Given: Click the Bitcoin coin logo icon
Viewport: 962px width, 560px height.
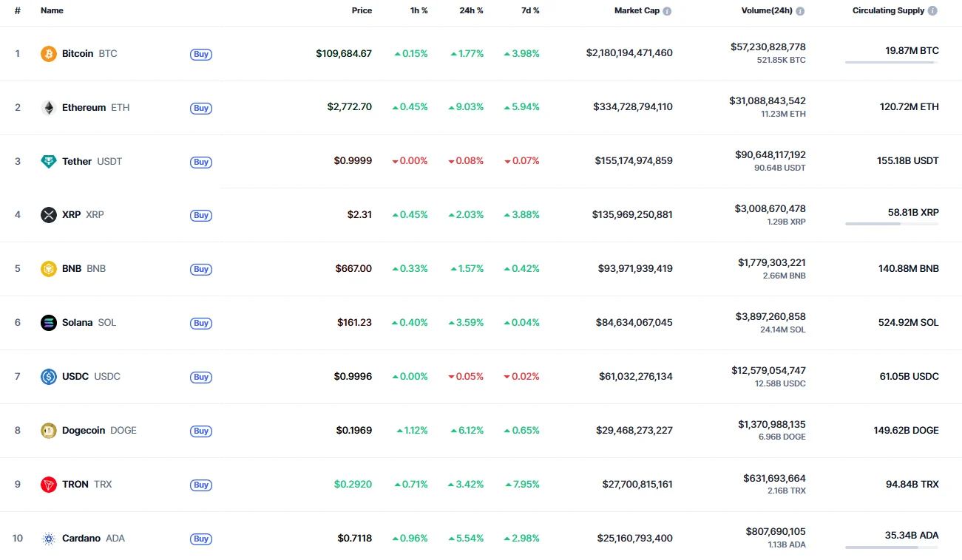Looking at the screenshot, I should click(49, 54).
